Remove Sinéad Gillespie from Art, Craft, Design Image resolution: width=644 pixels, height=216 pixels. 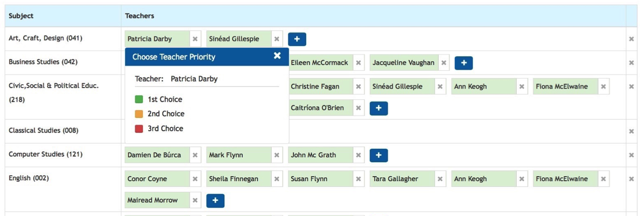coord(277,39)
